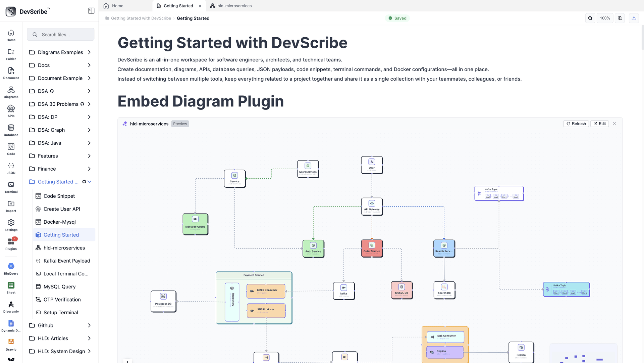Open the MySQL Query file
The width and height of the screenshot is (644, 363).
point(64,287)
